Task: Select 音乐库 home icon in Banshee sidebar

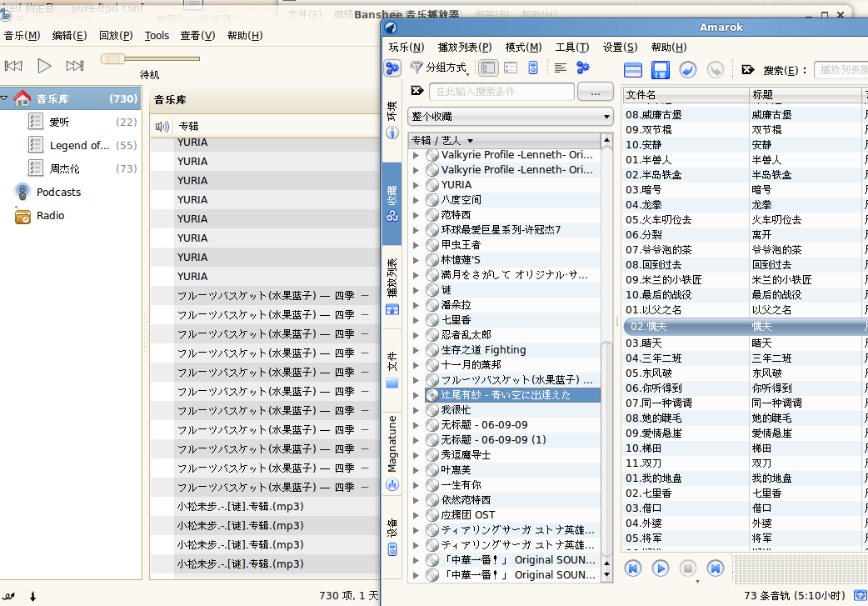Action: [x=22, y=98]
